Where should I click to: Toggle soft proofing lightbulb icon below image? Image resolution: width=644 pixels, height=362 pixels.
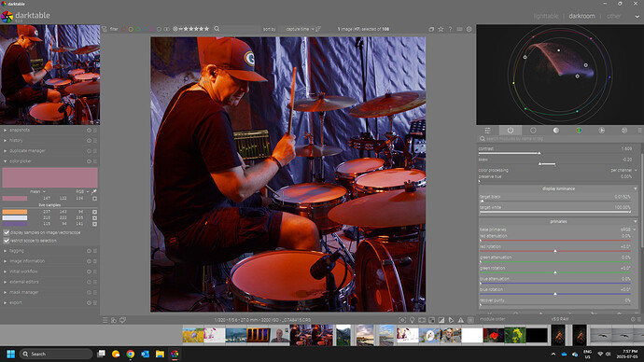tap(412, 320)
